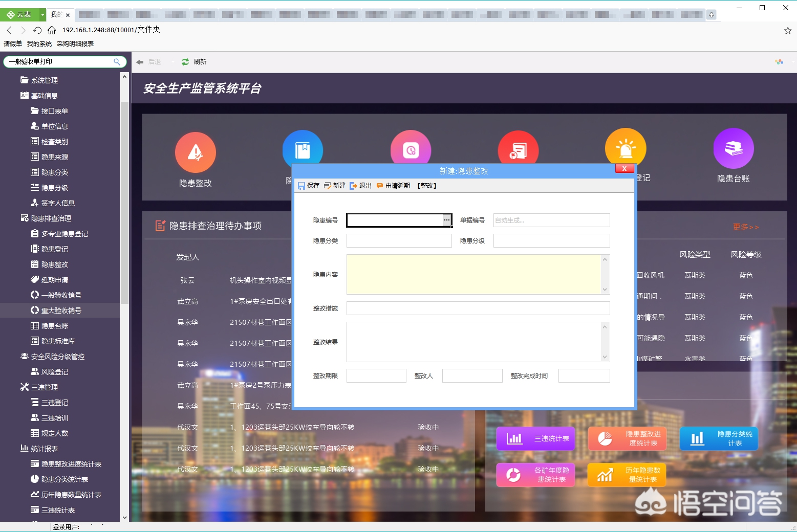This screenshot has height=532, width=797.
Task: Click the 更多>> link
Action: (x=746, y=227)
